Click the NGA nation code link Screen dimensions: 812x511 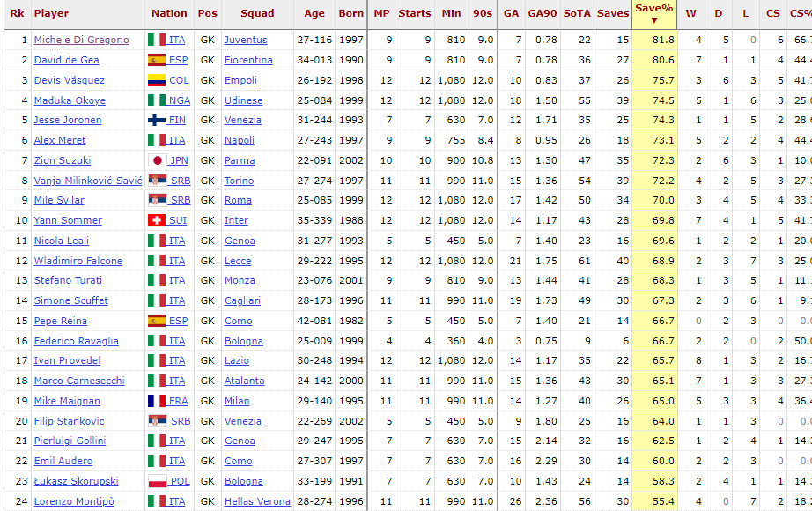tap(179, 100)
